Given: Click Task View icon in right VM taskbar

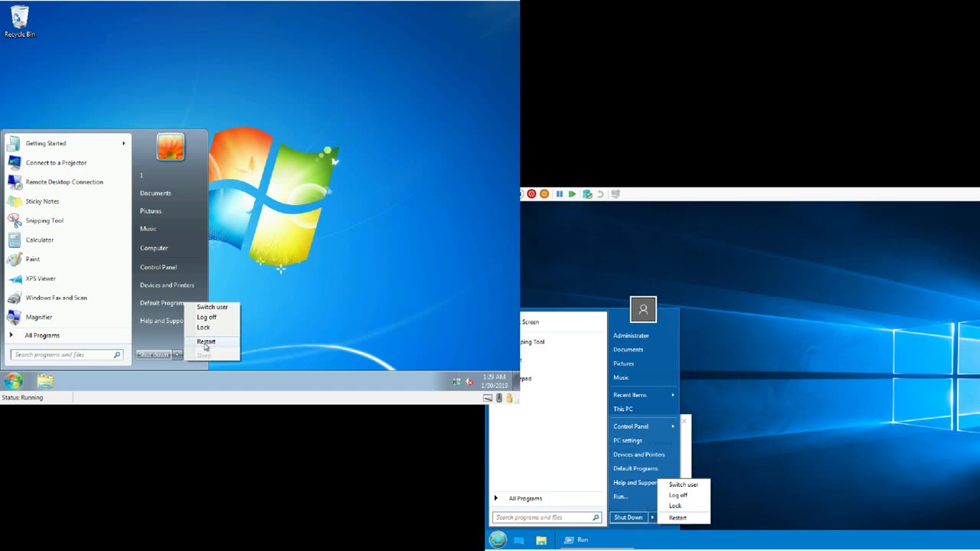Looking at the screenshot, I should click(x=519, y=540).
